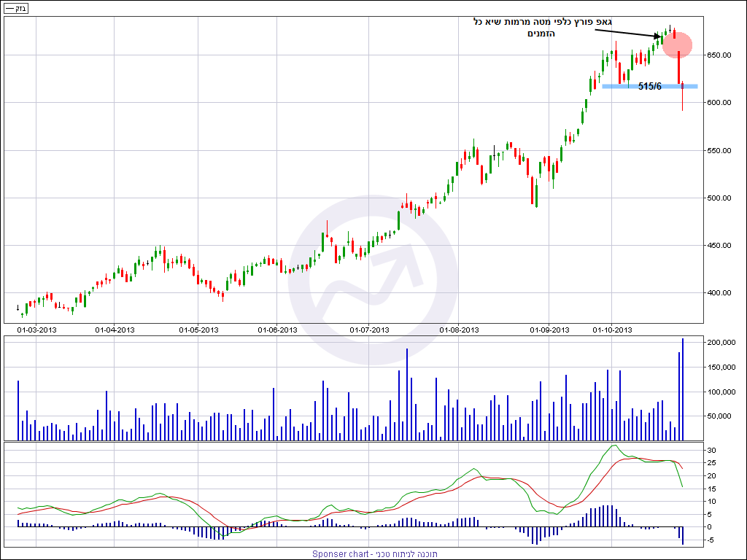Viewport: 747px width, 560px height.
Task: Select the 150,000 volume axis label
Action: click(x=721, y=367)
